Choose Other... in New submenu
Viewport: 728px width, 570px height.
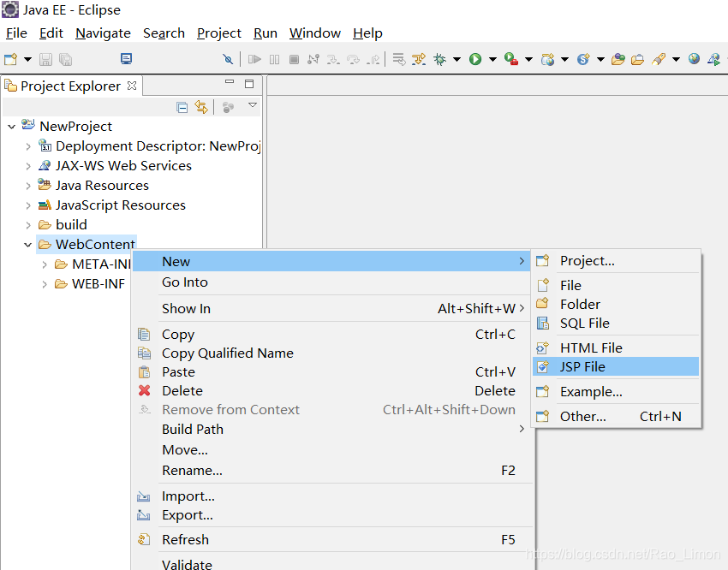click(616, 417)
